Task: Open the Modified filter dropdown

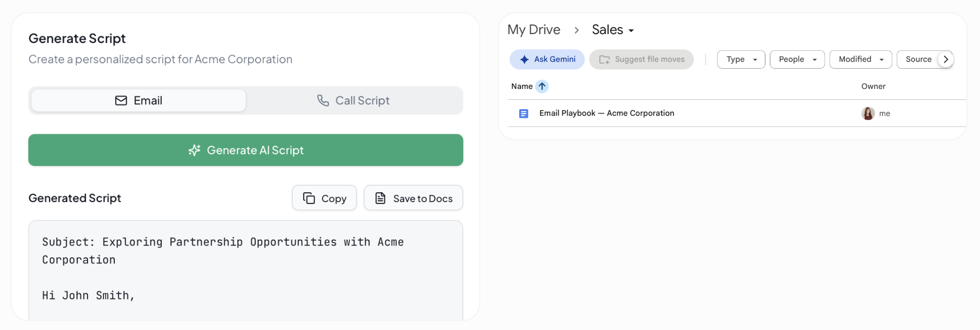Action: pos(861,59)
